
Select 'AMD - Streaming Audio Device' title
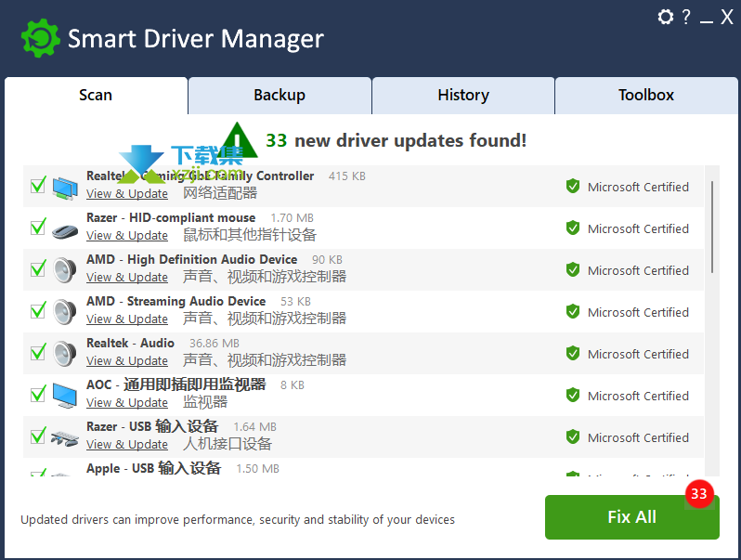(175, 302)
